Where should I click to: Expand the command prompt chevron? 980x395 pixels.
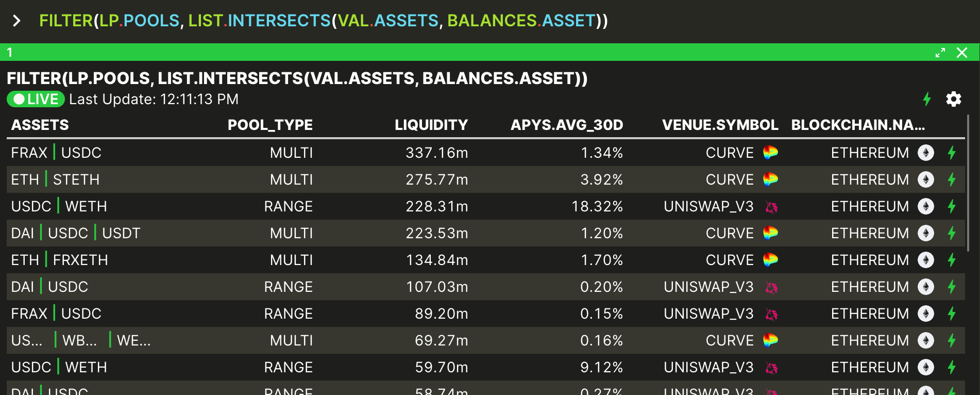16,21
